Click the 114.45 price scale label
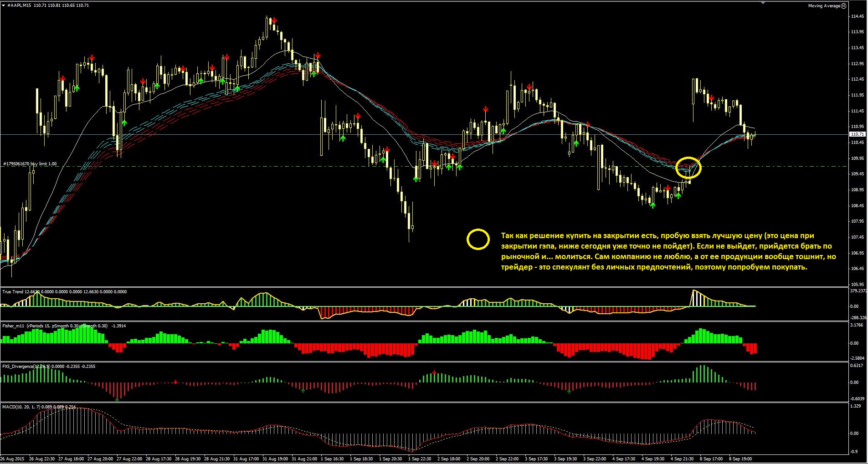Screen dimensions: 868x464 [x=857, y=16]
